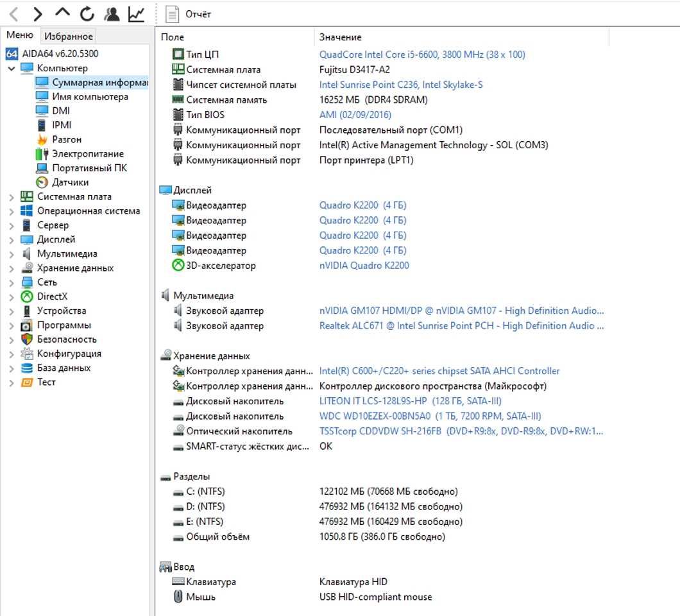Select the Fujitsu D3417-A2 value
Screen dimensions: 680x616
tap(354, 70)
